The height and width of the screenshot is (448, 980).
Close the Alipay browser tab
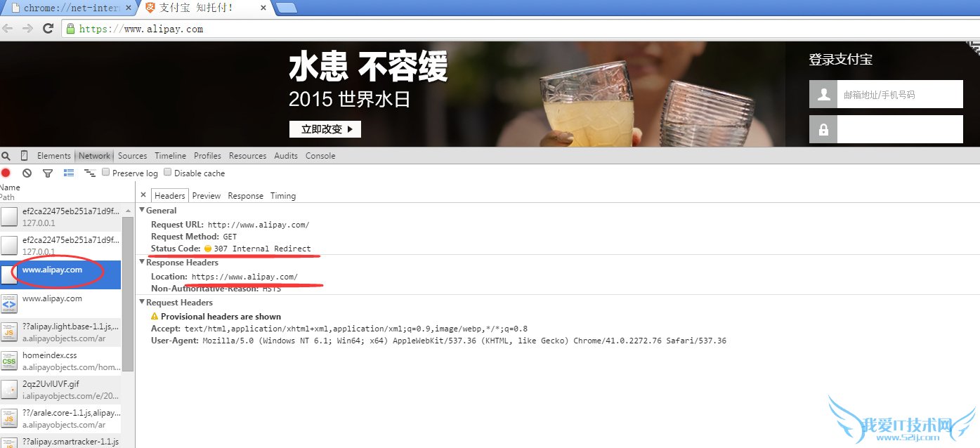pos(263,8)
